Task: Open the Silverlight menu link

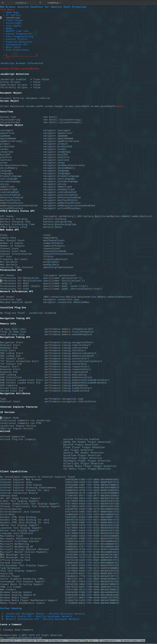Action: tap(13, 23)
